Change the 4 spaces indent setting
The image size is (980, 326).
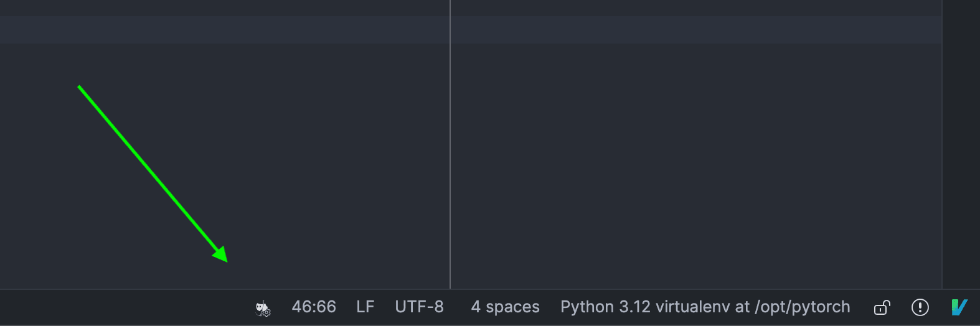pyautogui.click(x=505, y=307)
